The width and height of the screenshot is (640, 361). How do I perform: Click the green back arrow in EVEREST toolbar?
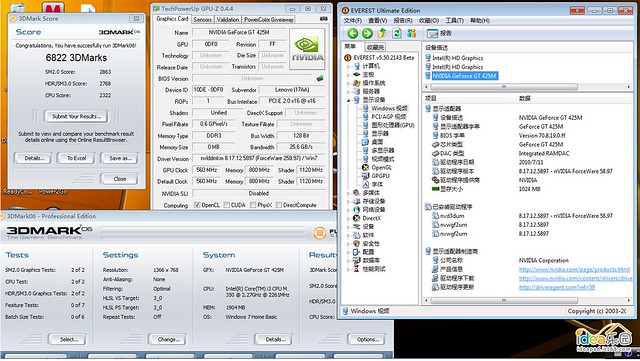353,33
